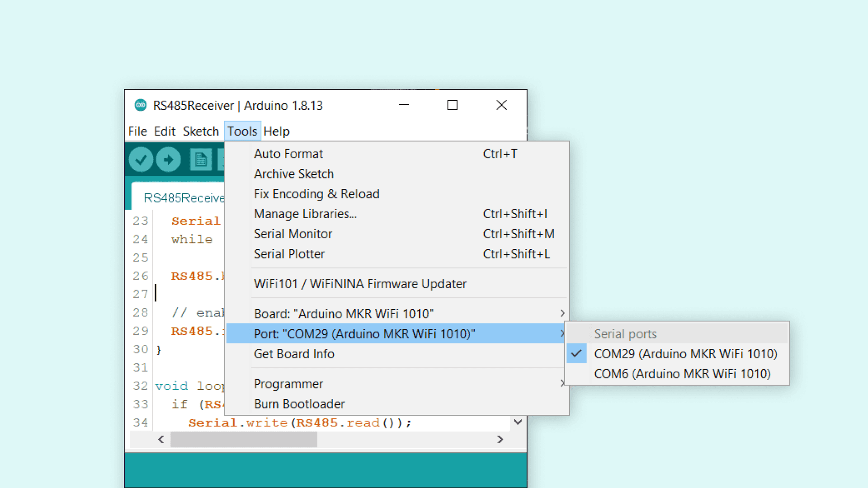Click the right arrow on horizontal scrollbar
The width and height of the screenshot is (868, 488).
(x=500, y=439)
